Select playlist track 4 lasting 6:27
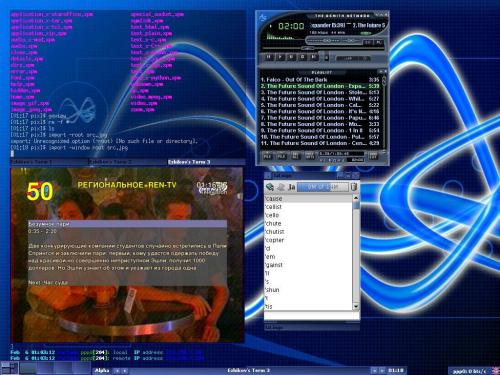 (x=320, y=99)
